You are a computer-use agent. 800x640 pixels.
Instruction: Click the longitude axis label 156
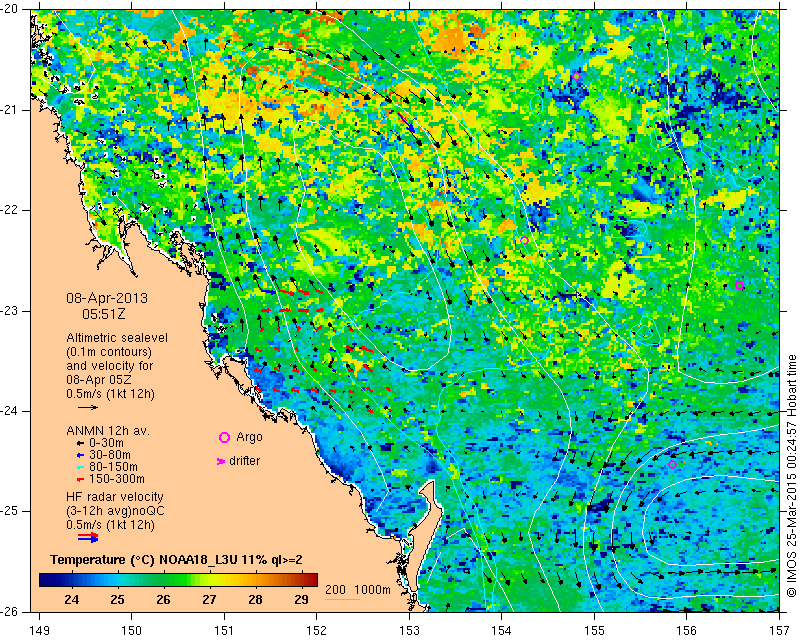[687, 631]
